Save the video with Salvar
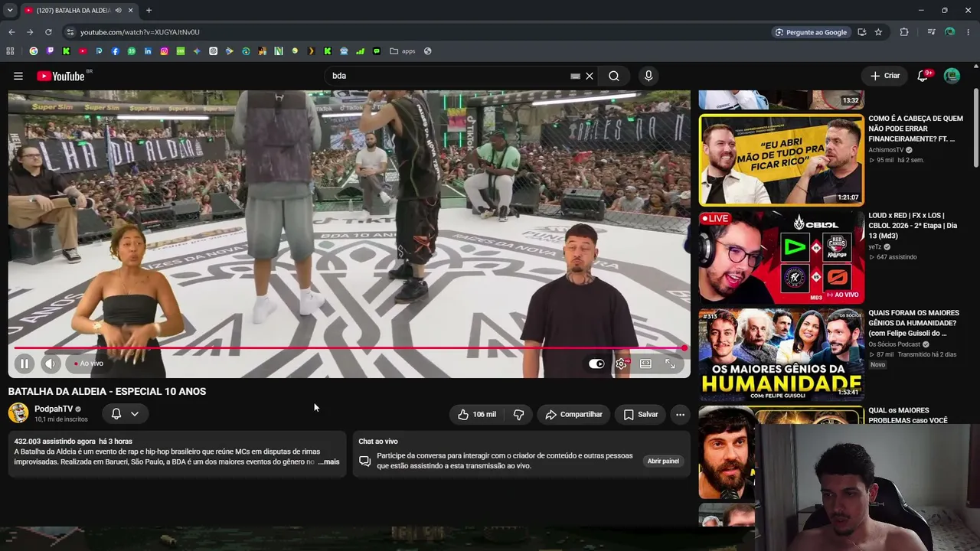The width and height of the screenshot is (980, 551). [x=640, y=414]
